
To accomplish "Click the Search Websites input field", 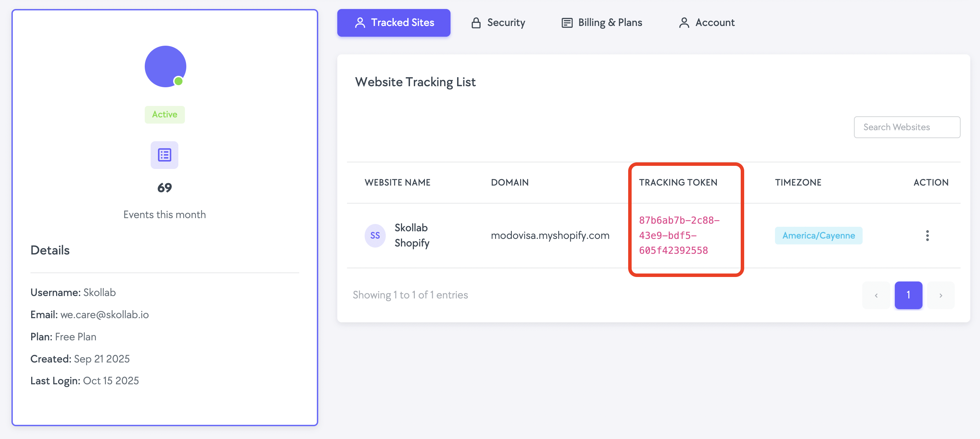I will (x=907, y=127).
